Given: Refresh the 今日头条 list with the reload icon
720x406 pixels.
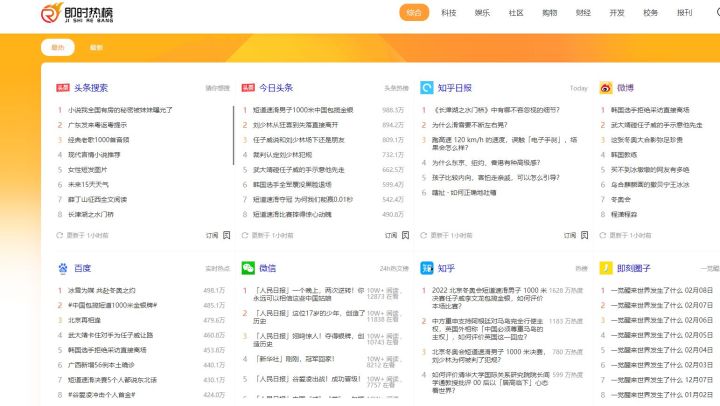Looking at the screenshot, I should (245, 235).
